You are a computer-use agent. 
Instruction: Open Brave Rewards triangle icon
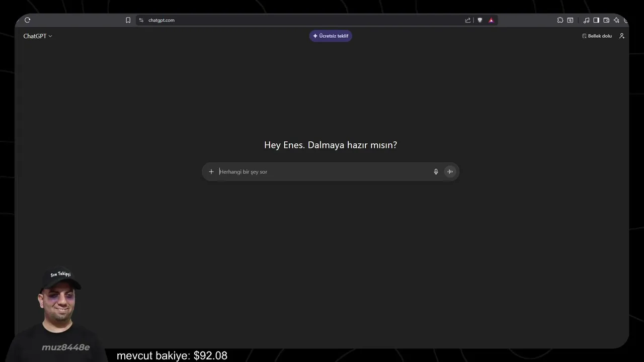[491, 20]
